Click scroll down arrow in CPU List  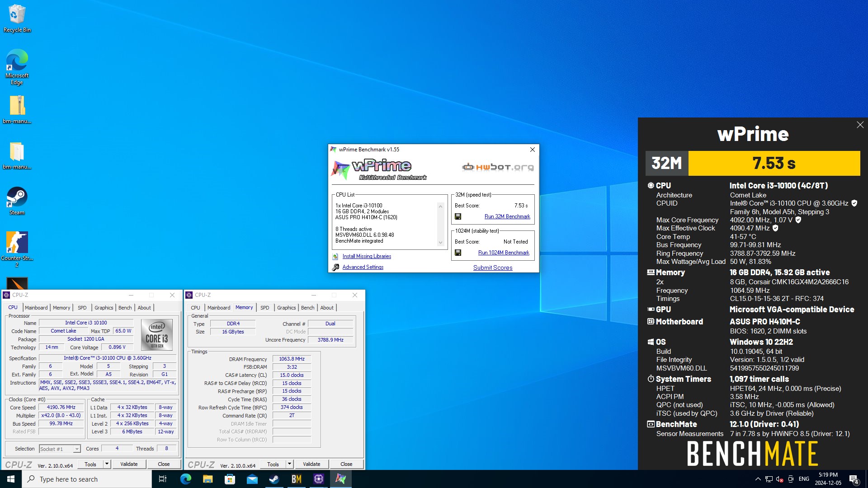pos(440,243)
